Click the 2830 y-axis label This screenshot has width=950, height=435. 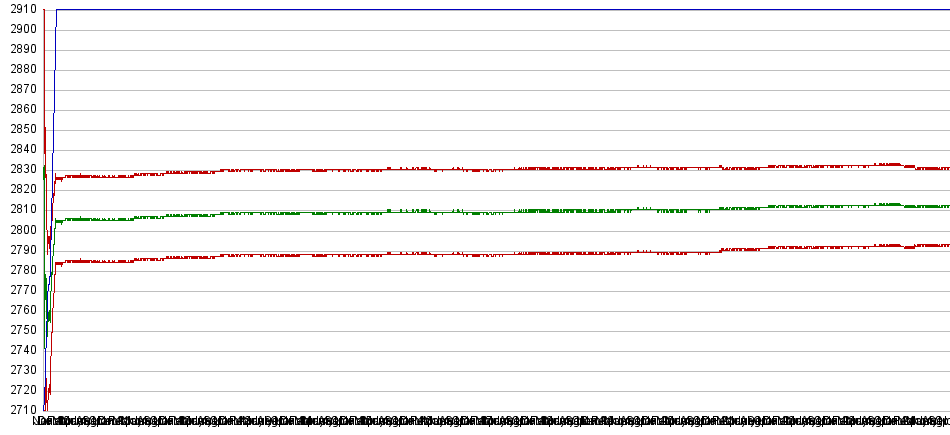[22, 169]
